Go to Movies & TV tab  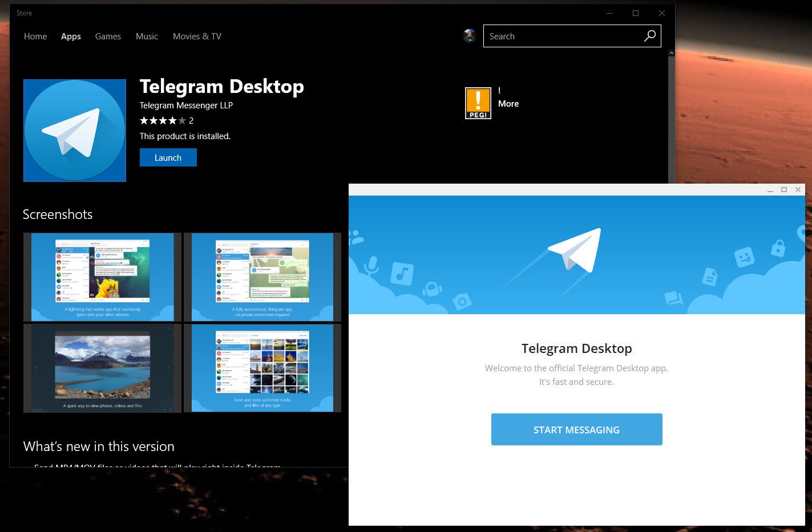pos(197,36)
